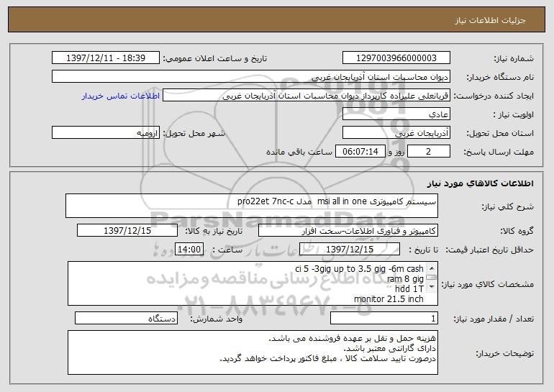
Task: Click the 'ram 8 gig' specification line
Action: click(x=405, y=279)
